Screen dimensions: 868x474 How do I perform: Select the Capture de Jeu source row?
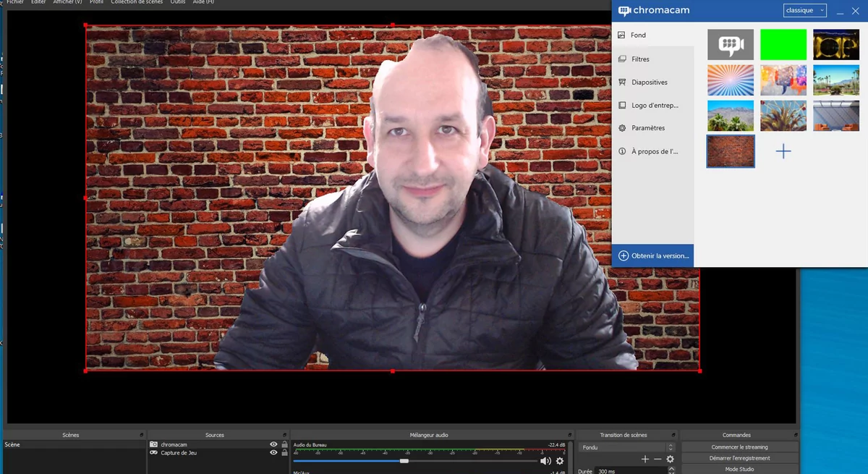pyautogui.click(x=218, y=452)
